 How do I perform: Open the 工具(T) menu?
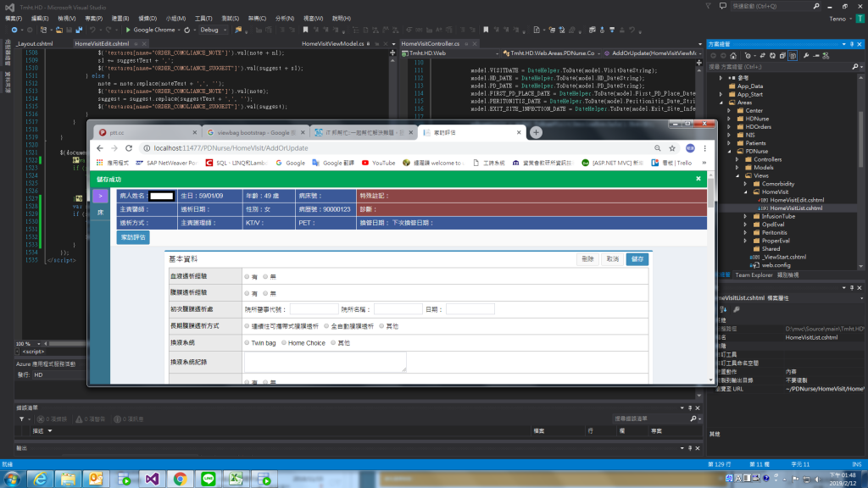tap(203, 19)
